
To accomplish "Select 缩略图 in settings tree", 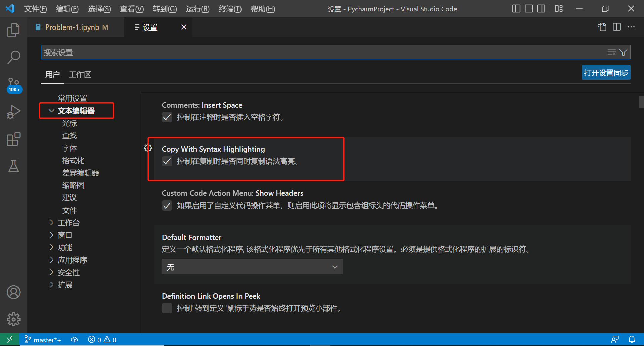I will 73,185.
